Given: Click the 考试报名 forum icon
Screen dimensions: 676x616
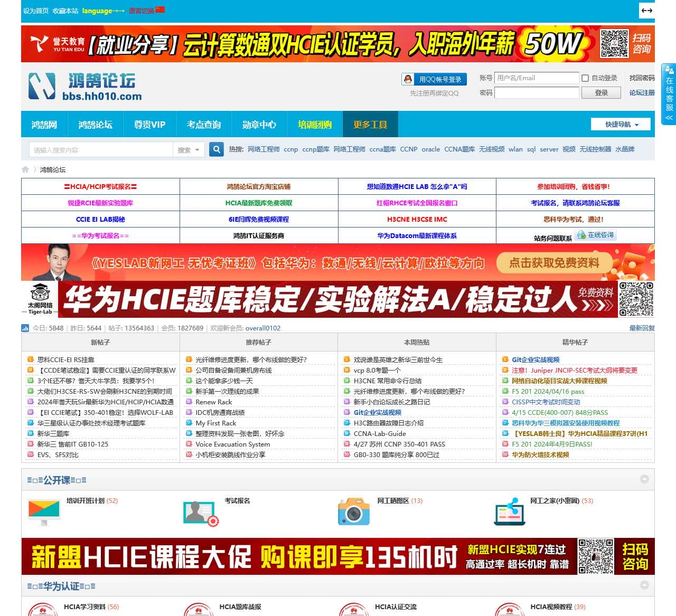Looking at the screenshot, I should (x=201, y=513).
